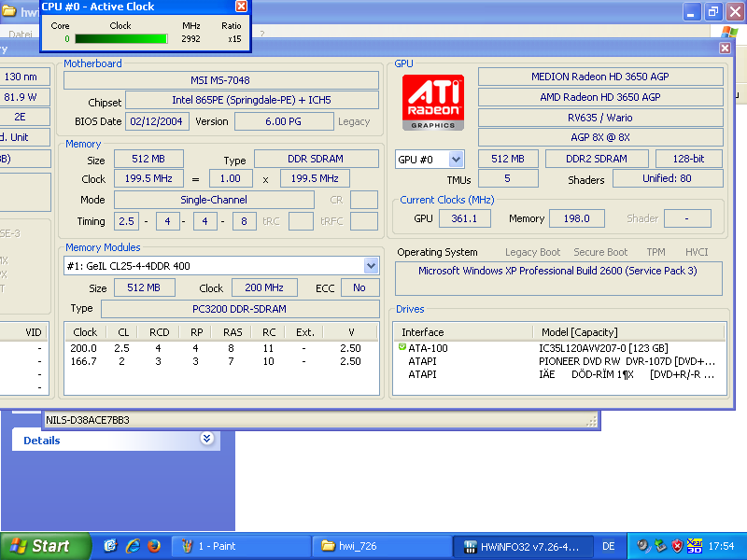Click the Show Desktop quick launch icon

point(110,546)
